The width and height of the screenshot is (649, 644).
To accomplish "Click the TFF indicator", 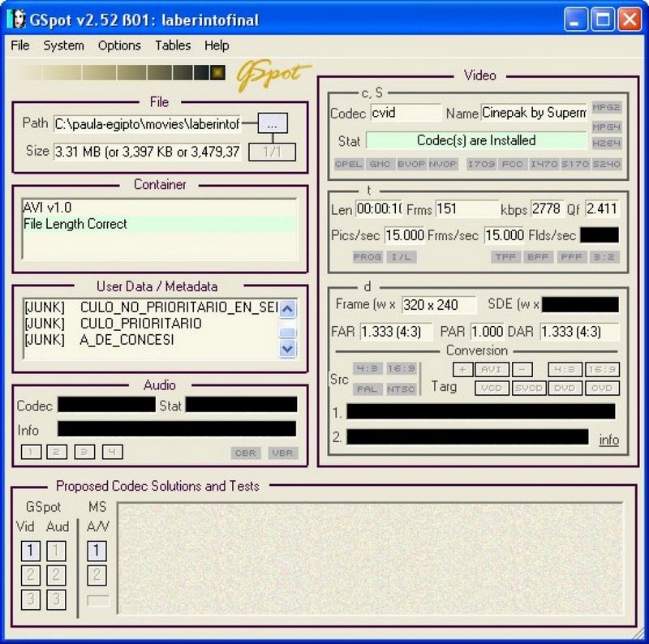I will pos(505,257).
